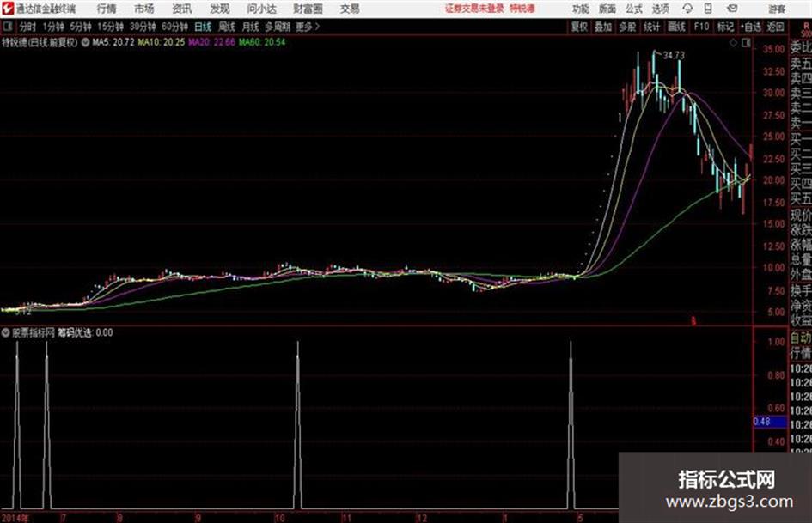Click the 标记 mark button
The image size is (812, 523).
[x=725, y=27]
